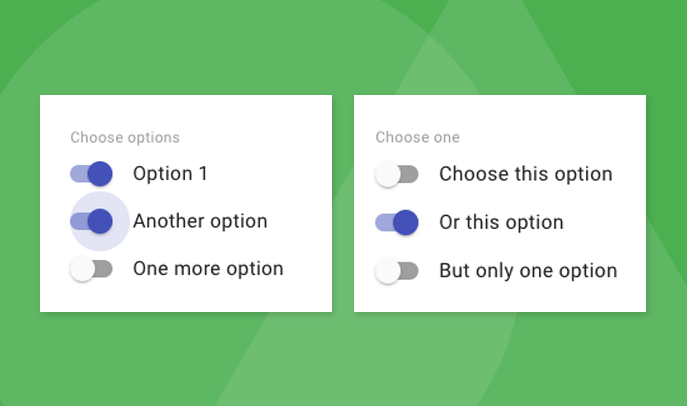Enable the But only one option switch

pos(396,270)
